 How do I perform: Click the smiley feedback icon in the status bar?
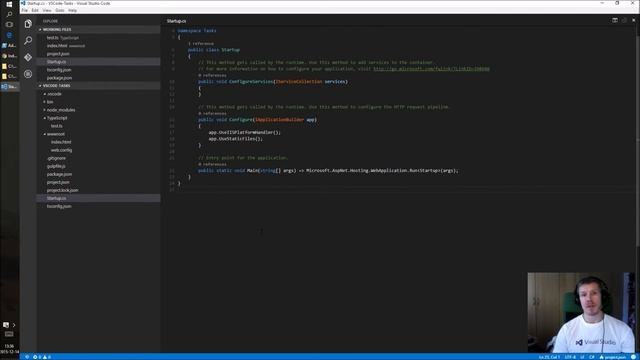(633, 357)
